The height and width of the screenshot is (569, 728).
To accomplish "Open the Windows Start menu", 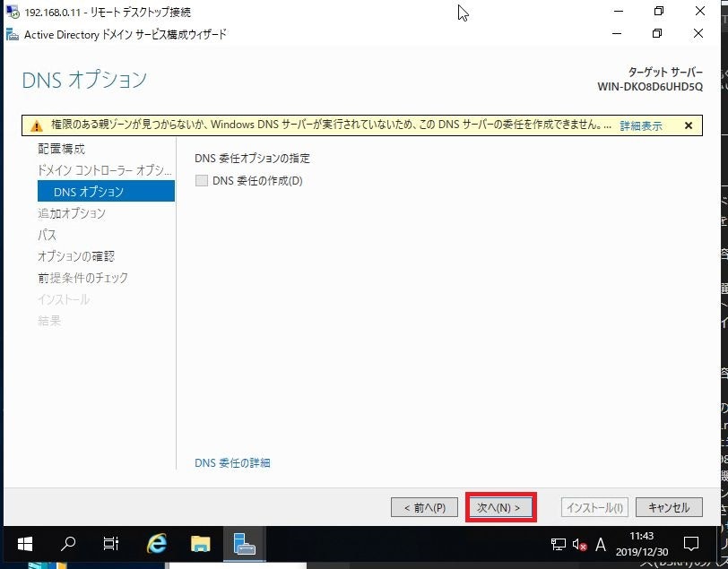I will pyautogui.click(x=24, y=544).
